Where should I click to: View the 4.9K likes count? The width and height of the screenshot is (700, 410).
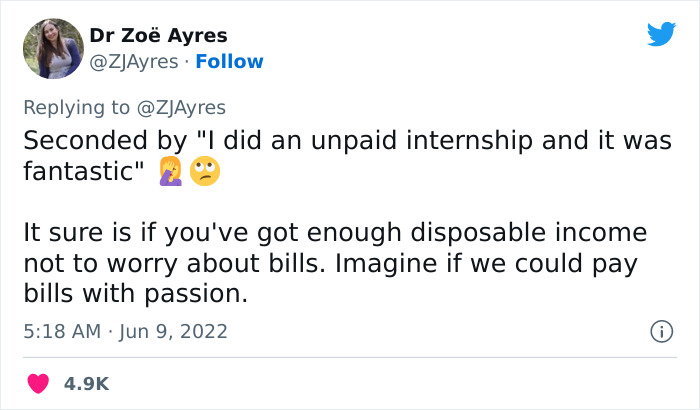(87, 383)
